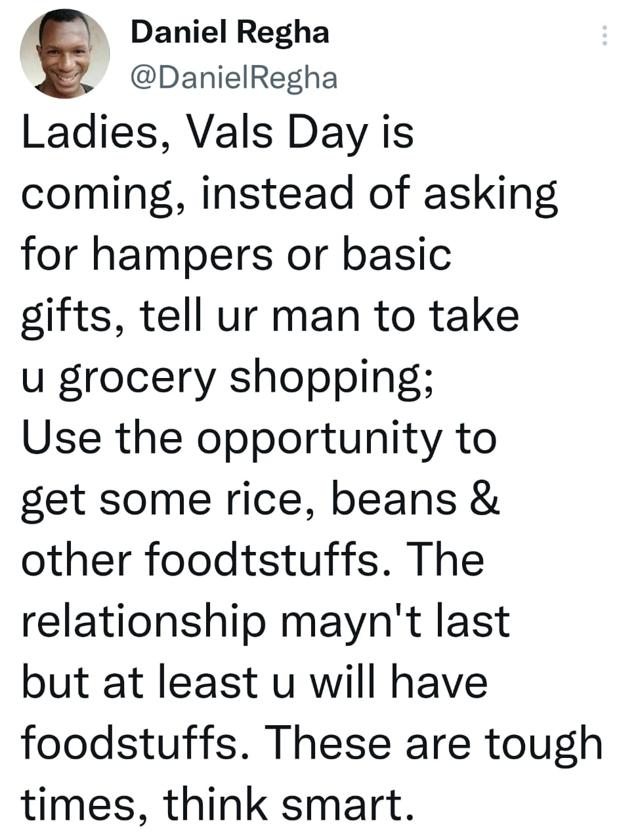638x840 pixels.
Task: Click the word 'smart.' ending the tweet
Action: coord(348,805)
